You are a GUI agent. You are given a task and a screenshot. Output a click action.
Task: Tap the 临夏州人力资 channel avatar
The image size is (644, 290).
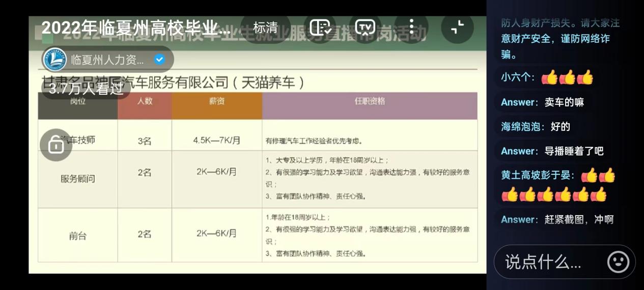pyautogui.click(x=54, y=60)
